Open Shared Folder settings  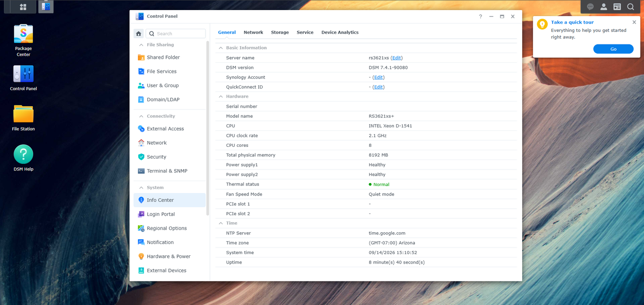[170, 58]
